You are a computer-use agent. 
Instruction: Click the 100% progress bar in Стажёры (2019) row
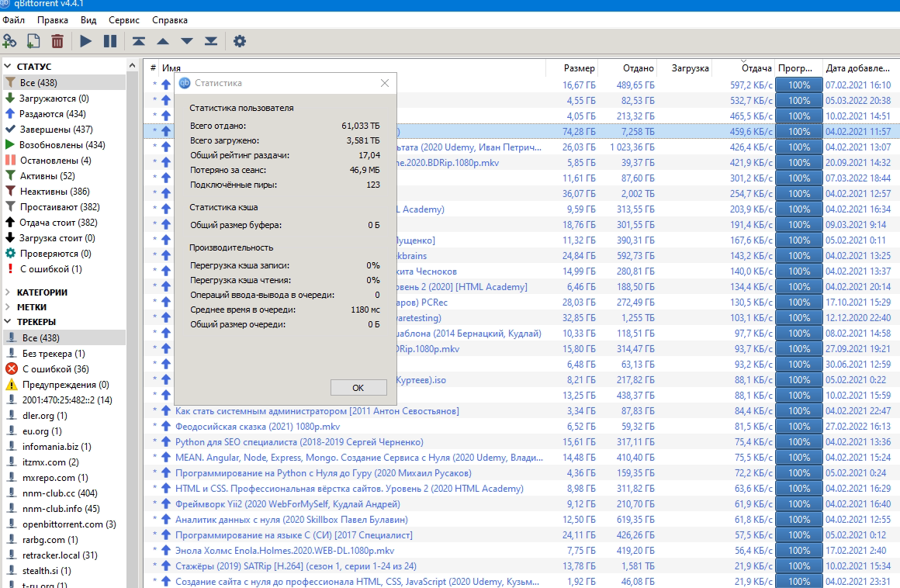(x=799, y=566)
